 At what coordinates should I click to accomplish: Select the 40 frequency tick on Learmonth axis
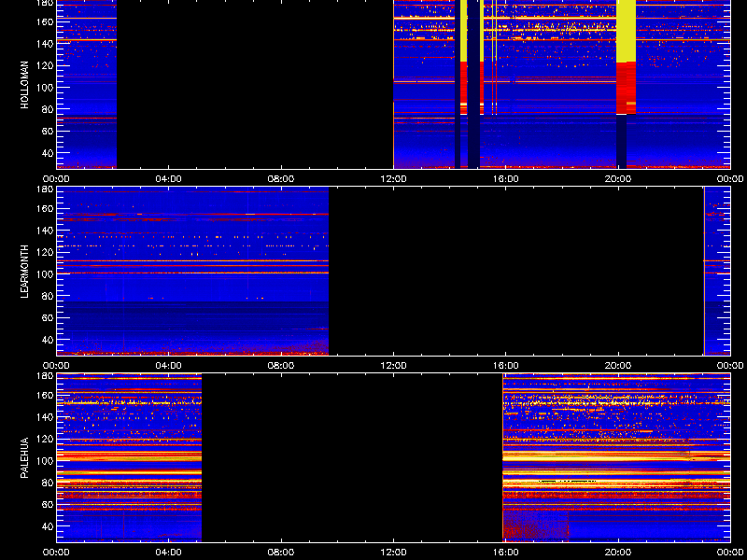pyautogui.click(x=47, y=340)
